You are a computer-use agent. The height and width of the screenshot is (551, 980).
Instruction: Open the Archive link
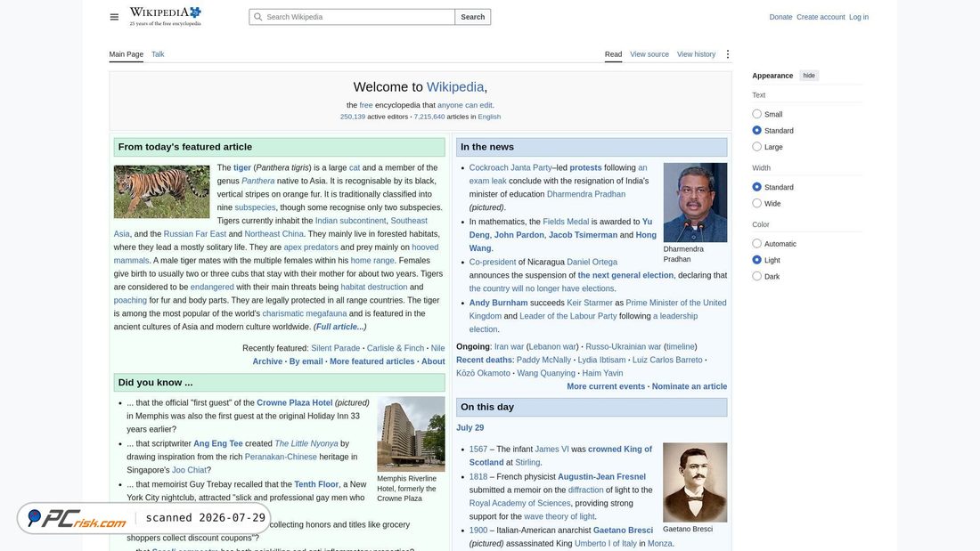pos(267,361)
